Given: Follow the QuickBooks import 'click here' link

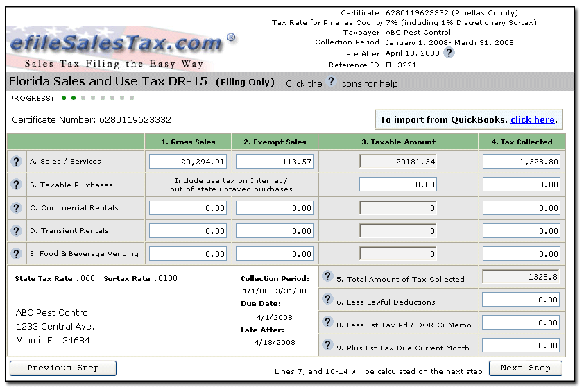Looking at the screenshot, I should click(x=532, y=120).
